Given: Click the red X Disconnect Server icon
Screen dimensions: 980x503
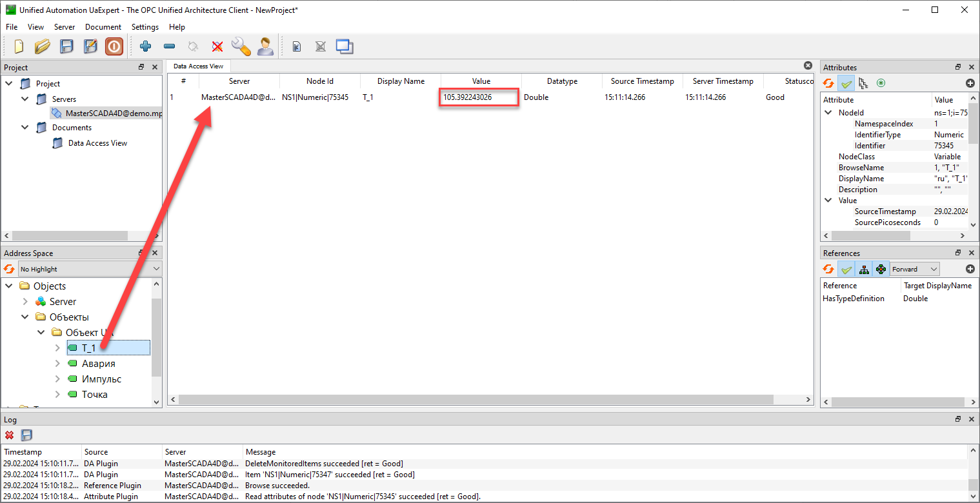Looking at the screenshot, I should click(x=217, y=46).
